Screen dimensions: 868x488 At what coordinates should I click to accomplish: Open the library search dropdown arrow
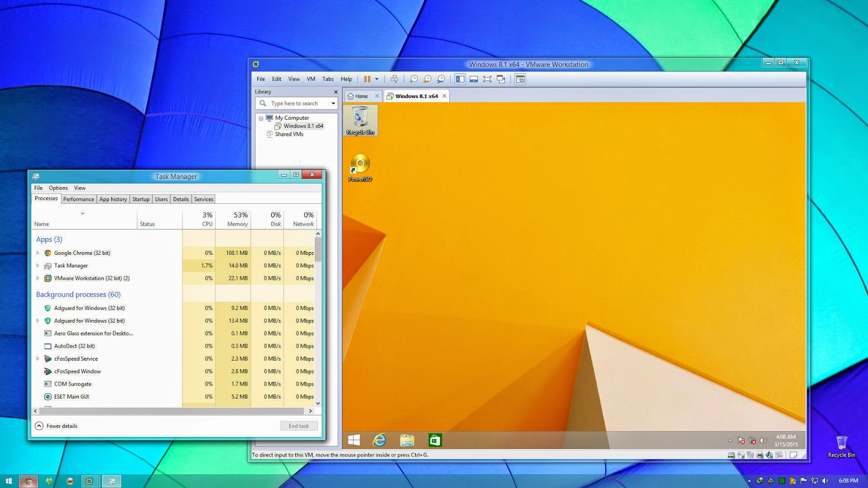[x=333, y=104]
